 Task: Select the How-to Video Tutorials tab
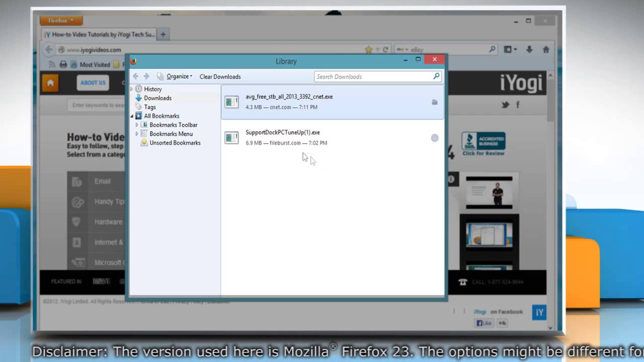99,35
